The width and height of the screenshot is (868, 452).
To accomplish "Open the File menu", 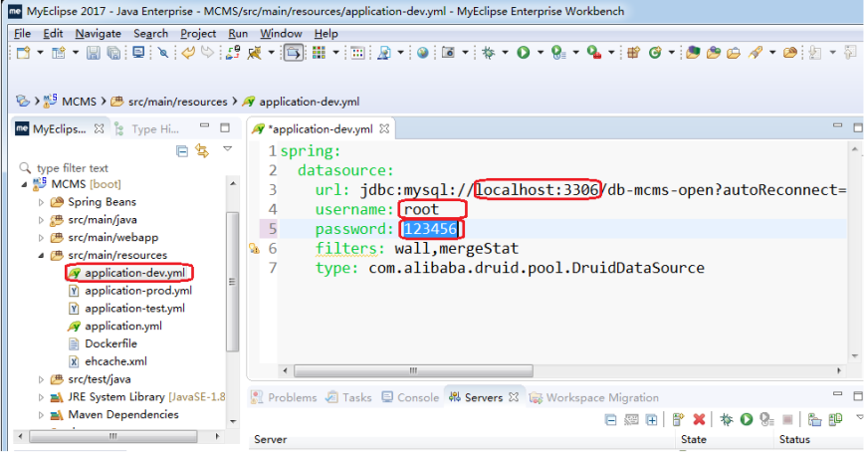I will click(x=22, y=34).
